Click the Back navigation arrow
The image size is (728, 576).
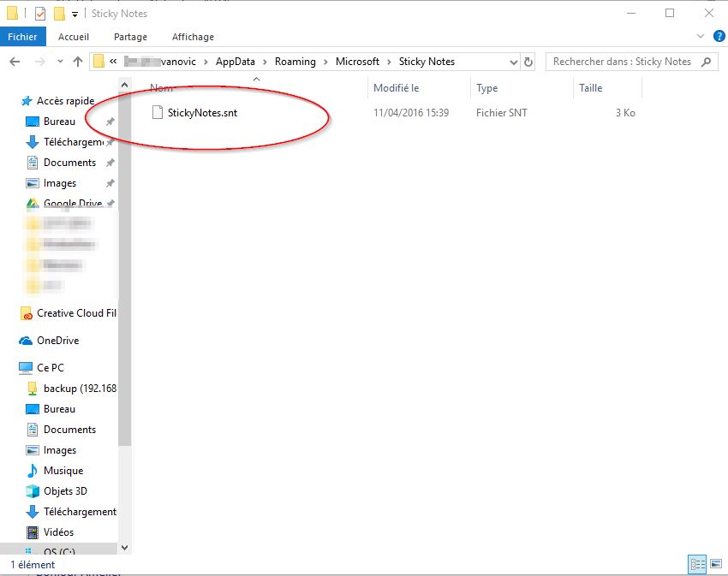(x=15, y=62)
